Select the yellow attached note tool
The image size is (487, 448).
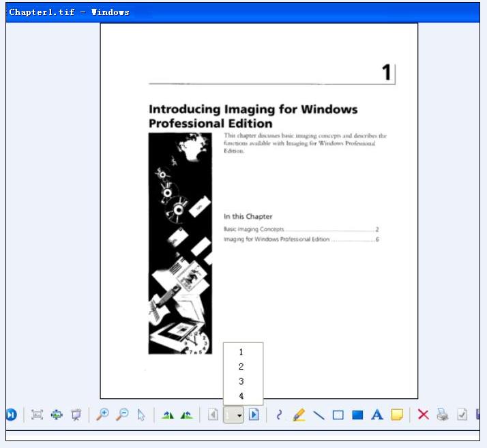point(397,415)
